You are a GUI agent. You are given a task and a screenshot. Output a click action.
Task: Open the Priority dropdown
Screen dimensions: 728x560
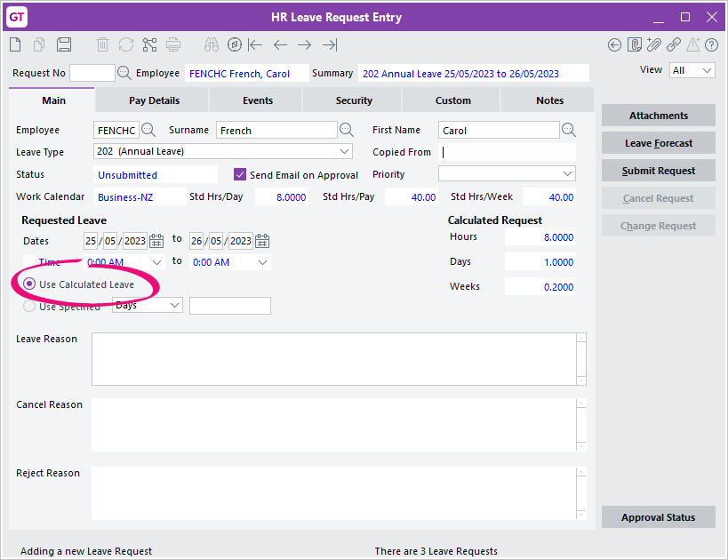(568, 174)
